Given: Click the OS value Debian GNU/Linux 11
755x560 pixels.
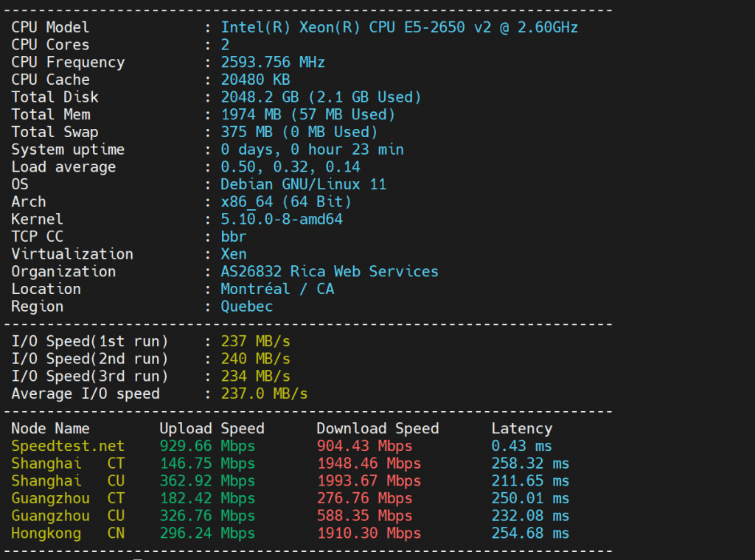Looking at the screenshot, I should 303,184.
